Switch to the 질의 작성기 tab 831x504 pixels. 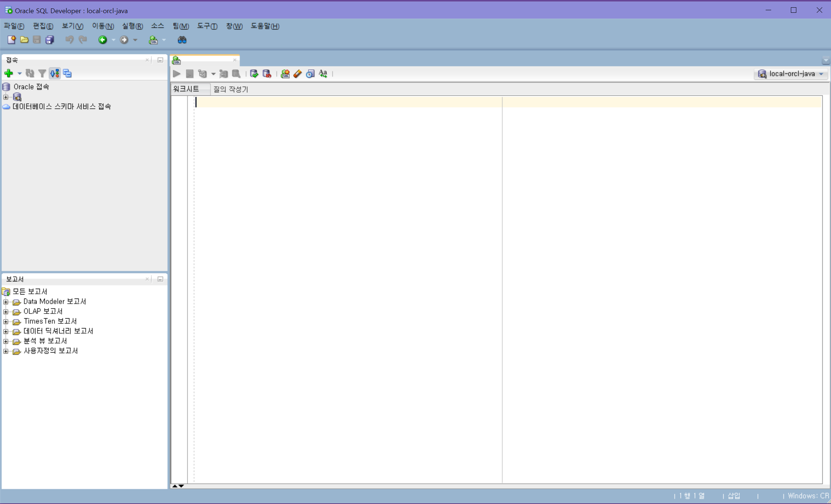(x=230, y=89)
